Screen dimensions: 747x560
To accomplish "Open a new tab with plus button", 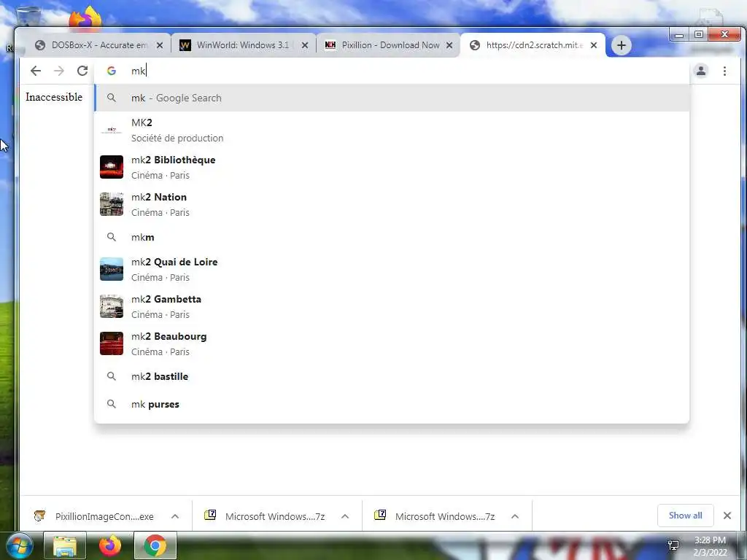I will [x=621, y=45].
